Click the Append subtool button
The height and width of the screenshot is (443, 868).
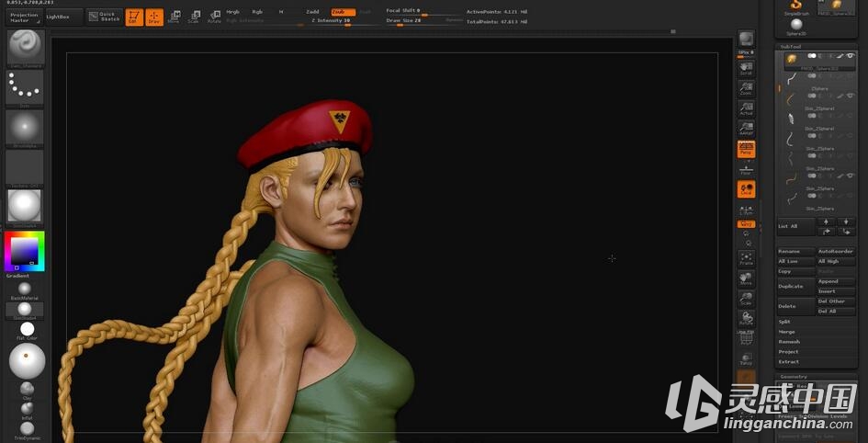[837, 281]
